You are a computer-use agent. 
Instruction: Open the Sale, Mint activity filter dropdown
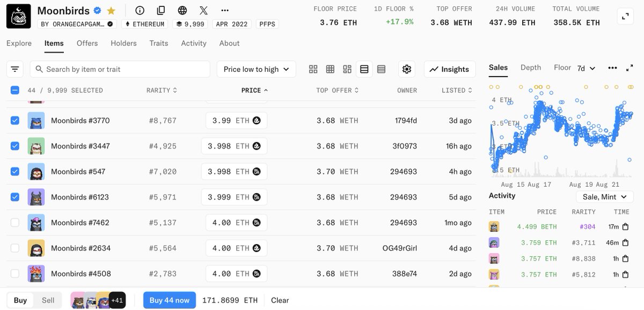pyautogui.click(x=605, y=197)
